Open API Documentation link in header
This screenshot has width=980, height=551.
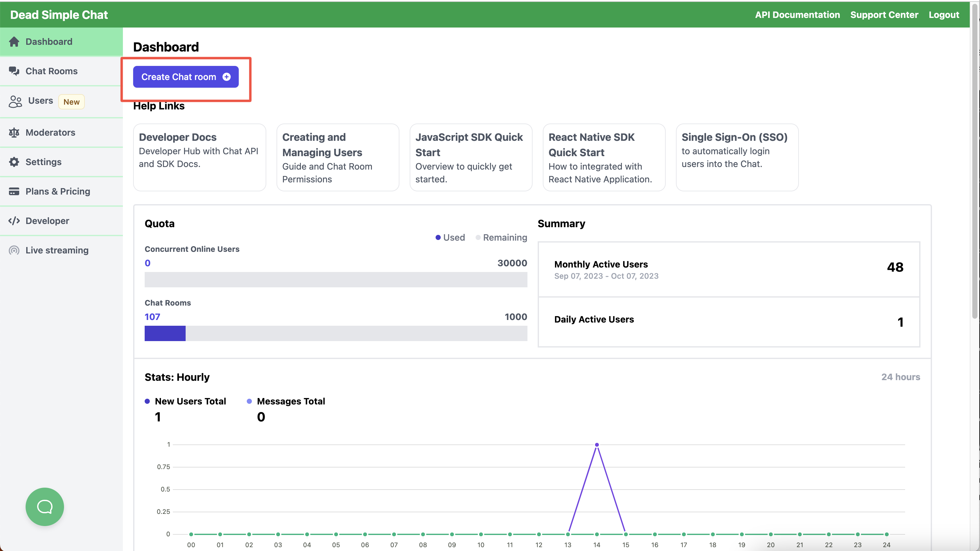pos(797,14)
